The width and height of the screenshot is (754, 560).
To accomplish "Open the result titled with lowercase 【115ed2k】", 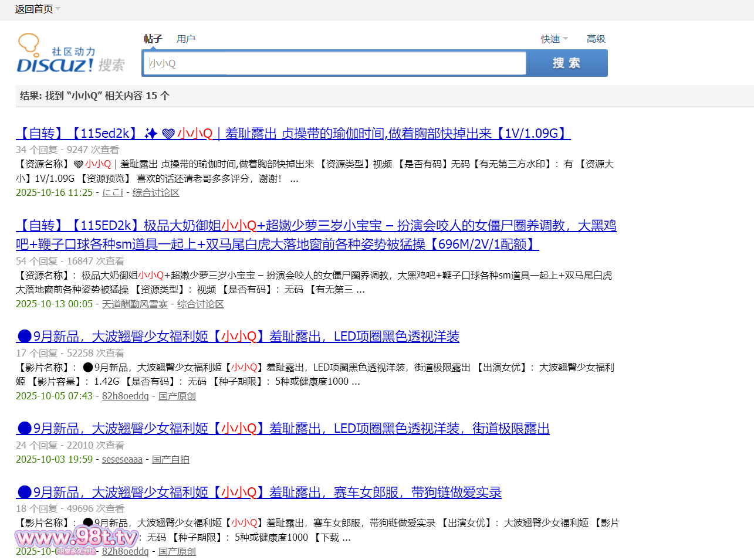I will tap(293, 134).
